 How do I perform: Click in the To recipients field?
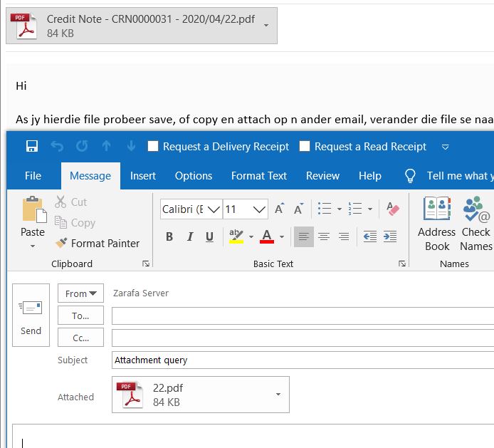(x=303, y=316)
